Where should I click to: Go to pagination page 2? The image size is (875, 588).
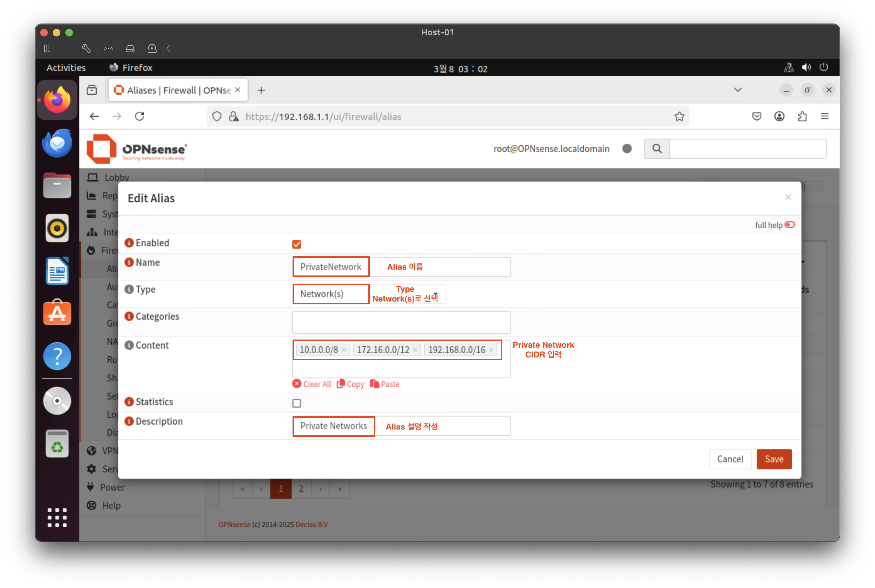coord(301,489)
